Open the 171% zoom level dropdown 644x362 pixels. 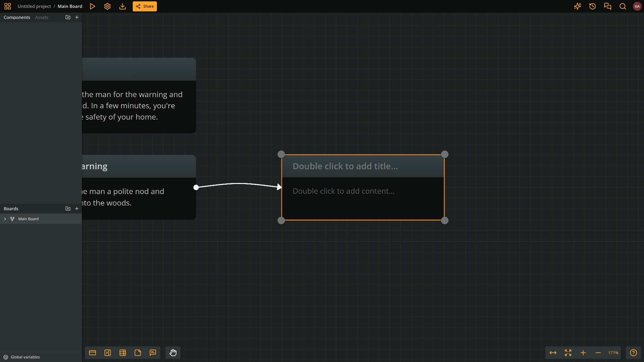[x=613, y=353]
